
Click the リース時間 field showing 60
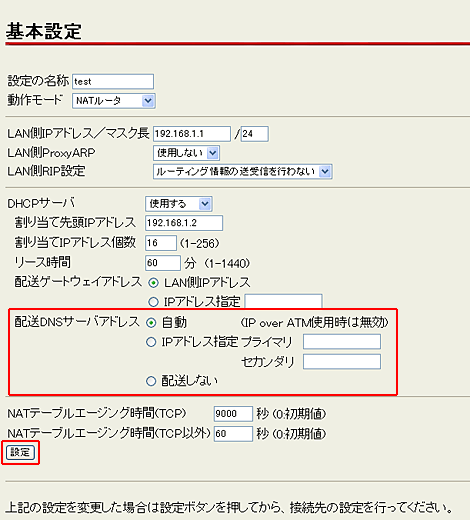pyautogui.click(x=163, y=263)
